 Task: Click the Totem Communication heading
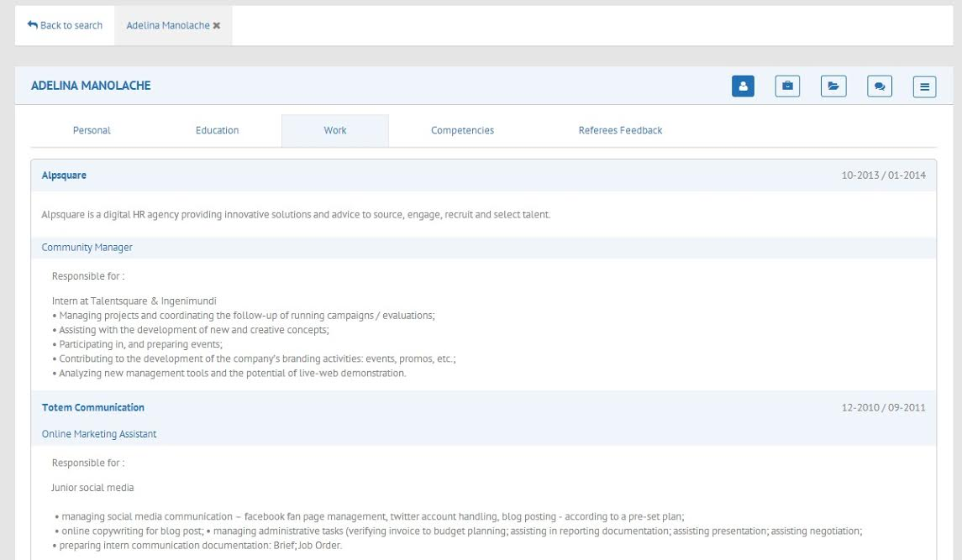pyautogui.click(x=92, y=407)
